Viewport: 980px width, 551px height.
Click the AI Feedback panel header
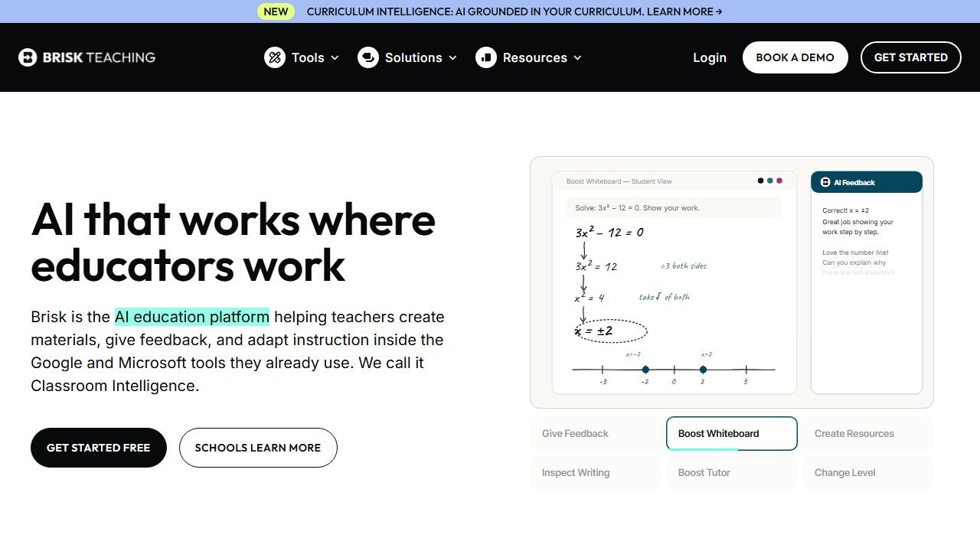pos(867,182)
